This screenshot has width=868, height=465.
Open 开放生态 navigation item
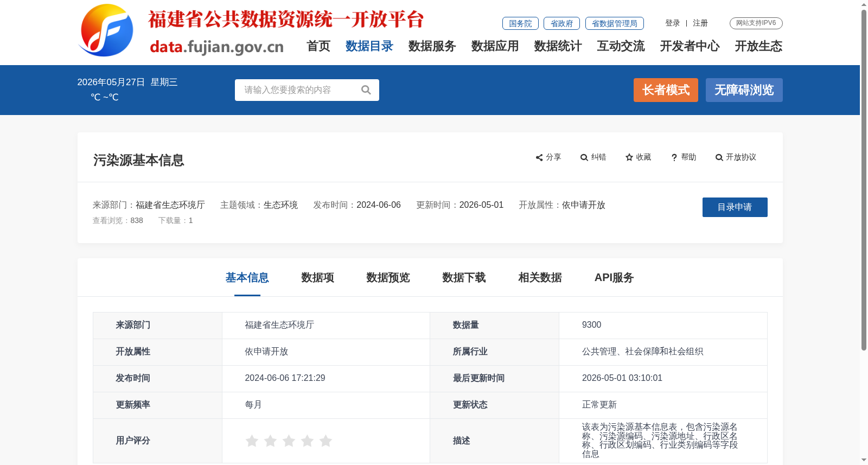coord(759,46)
